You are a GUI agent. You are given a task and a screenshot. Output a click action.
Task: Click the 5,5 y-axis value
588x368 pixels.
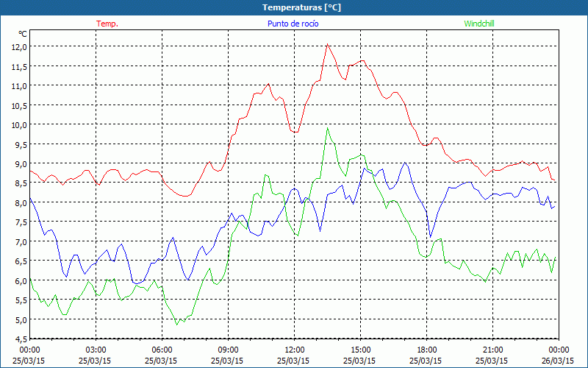(21, 300)
